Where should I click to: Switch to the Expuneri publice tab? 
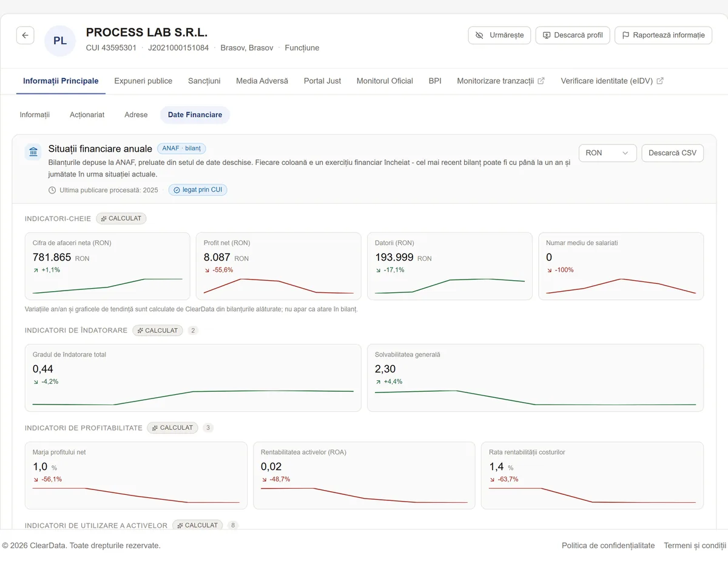click(143, 81)
